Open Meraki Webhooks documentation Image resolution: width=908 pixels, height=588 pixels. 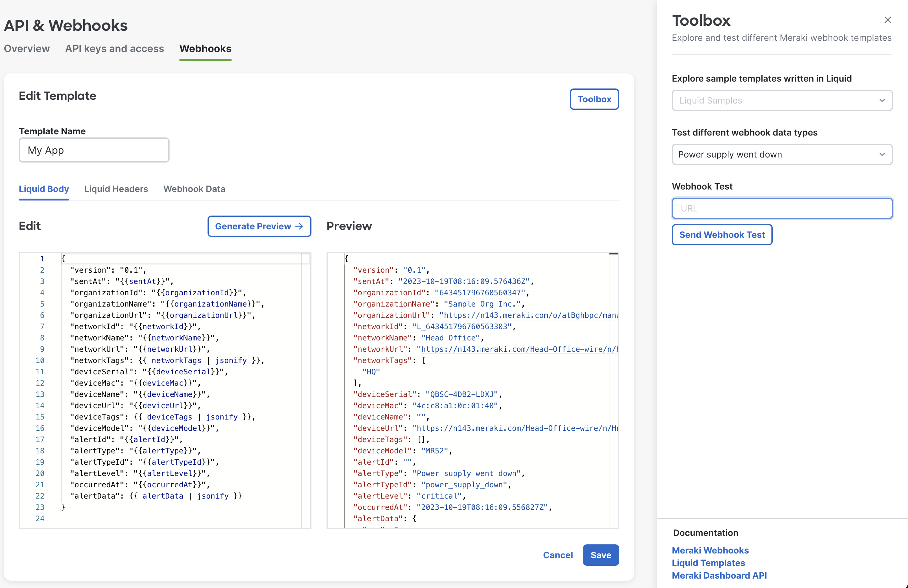(710, 550)
